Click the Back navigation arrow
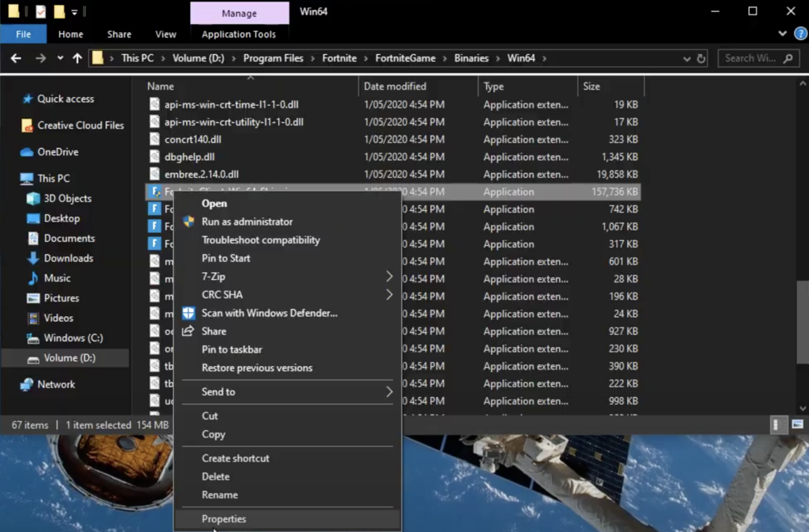The width and height of the screenshot is (809, 532). [x=15, y=58]
